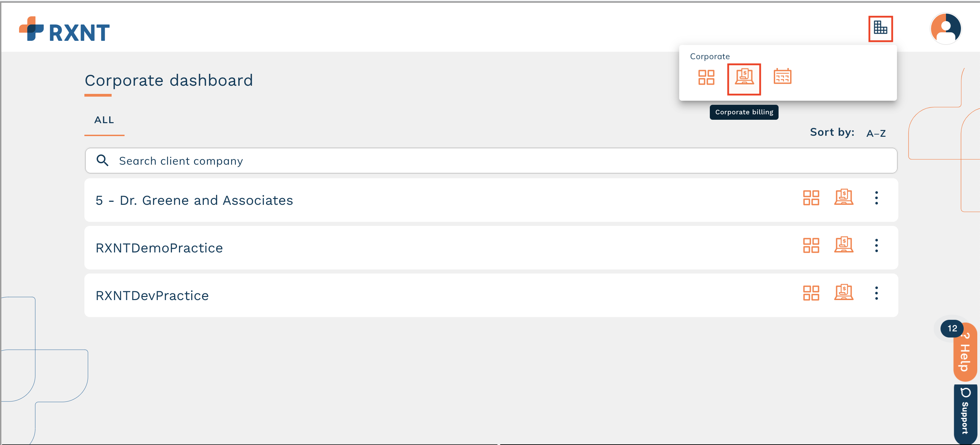Click the Corporate billing laptop icon in popup

click(x=744, y=78)
